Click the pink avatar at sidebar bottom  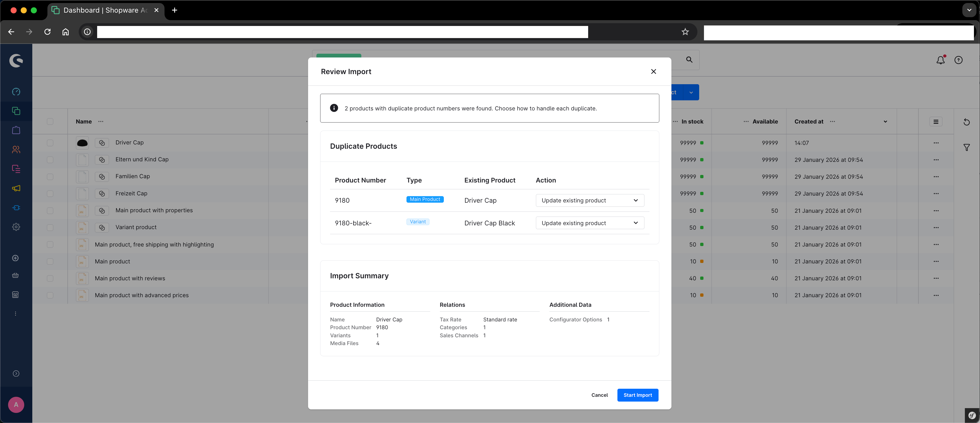tap(16, 405)
